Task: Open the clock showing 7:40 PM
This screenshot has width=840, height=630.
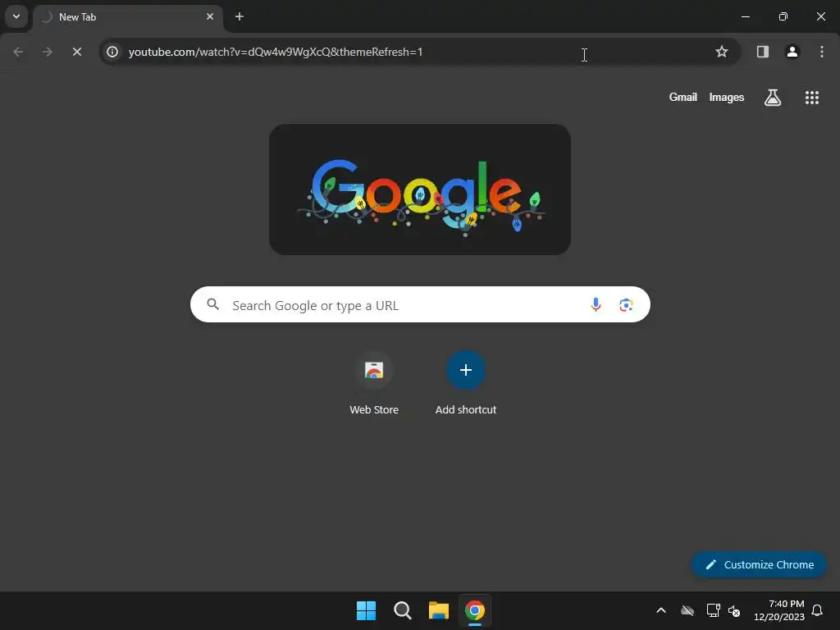Action: [x=779, y=610]
